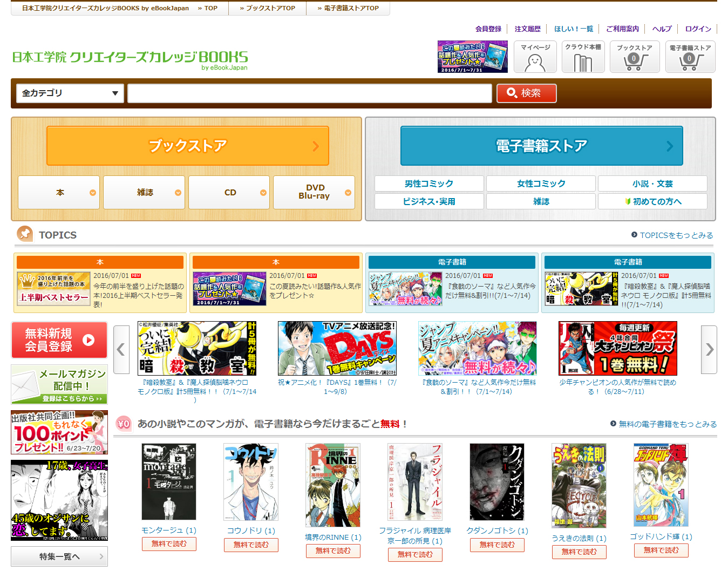Open the 魔人探偵脳噛ネウロ topic text link
The height and width of the screenshot is (571, 728).
(x=666, y=296)
